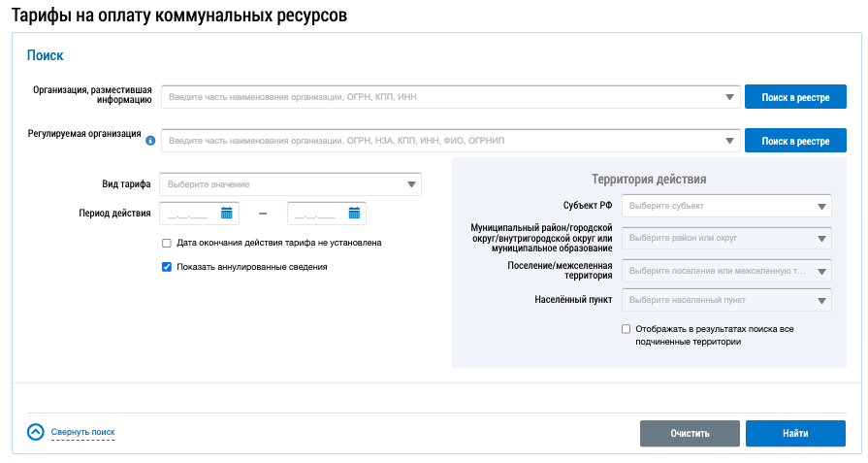This screenshot has width=868, height=463.
Task: Open calendar for the period end date
Action: [354, 213]
